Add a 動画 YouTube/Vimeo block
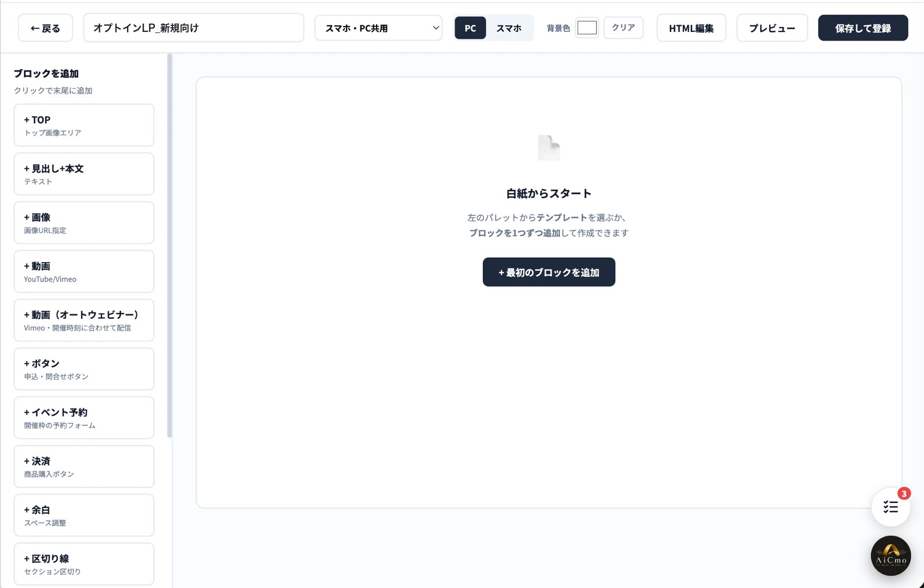 click(x=84, y=271)
